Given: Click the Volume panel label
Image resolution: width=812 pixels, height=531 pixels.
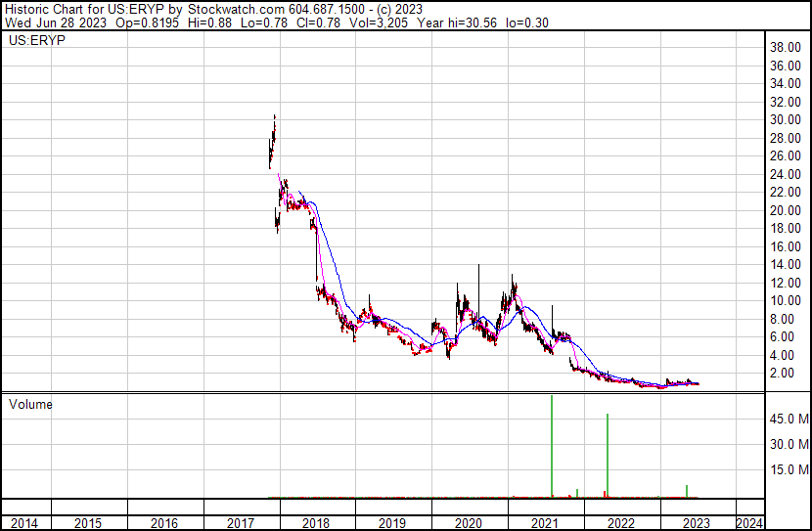Looking at the screenshot, I should pos(30,404).
